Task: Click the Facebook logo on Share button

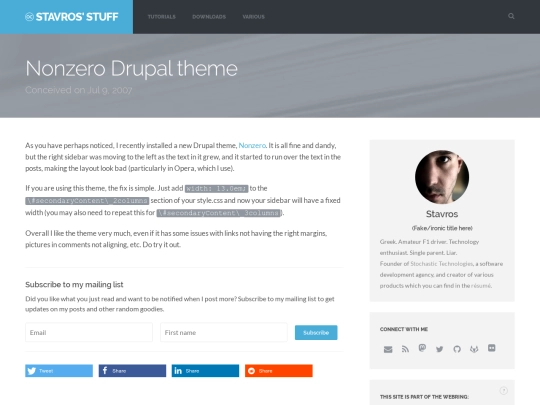Action: click(105, 371)
